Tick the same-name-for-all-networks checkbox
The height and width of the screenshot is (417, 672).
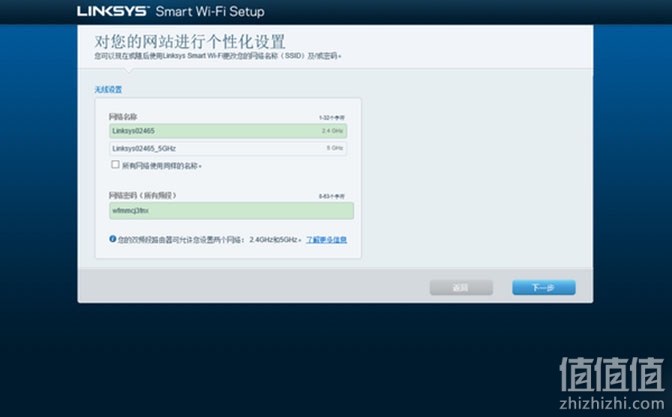click(115, 165)
